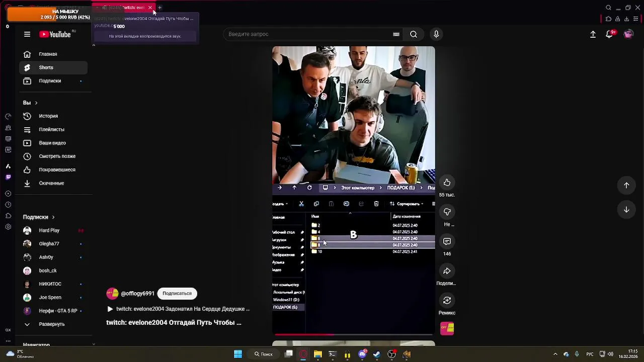Screen dimensions: 644x362
Task: Expand the Подписки section header
Action: (39, 217)
